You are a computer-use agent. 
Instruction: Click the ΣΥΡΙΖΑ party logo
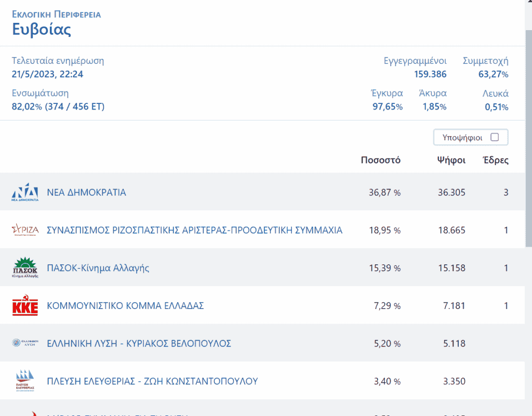pos(25,230)
